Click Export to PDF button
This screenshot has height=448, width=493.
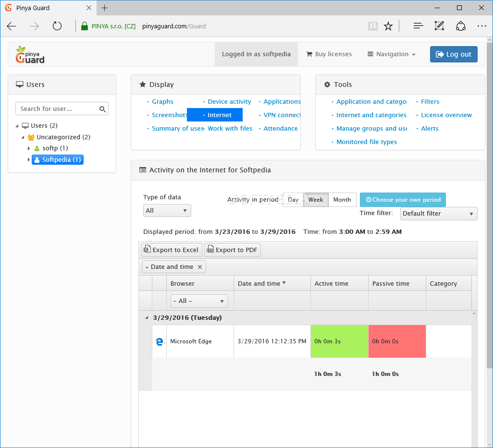coord(233,250)
